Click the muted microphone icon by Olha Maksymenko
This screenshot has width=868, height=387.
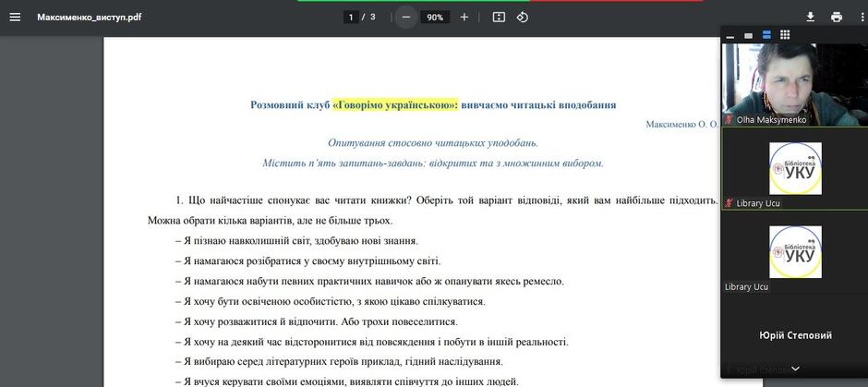pyautogui.click(x=729, y=119)
